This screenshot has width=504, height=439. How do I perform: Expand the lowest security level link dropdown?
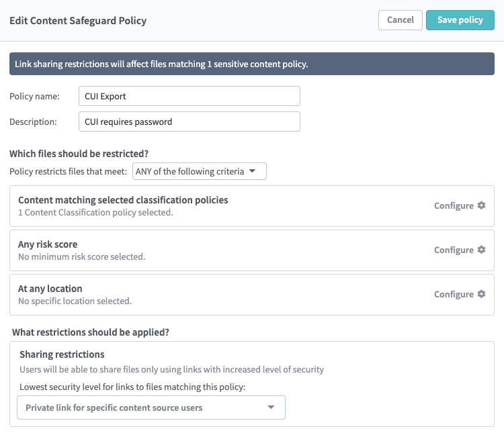[x=151, y=407]
